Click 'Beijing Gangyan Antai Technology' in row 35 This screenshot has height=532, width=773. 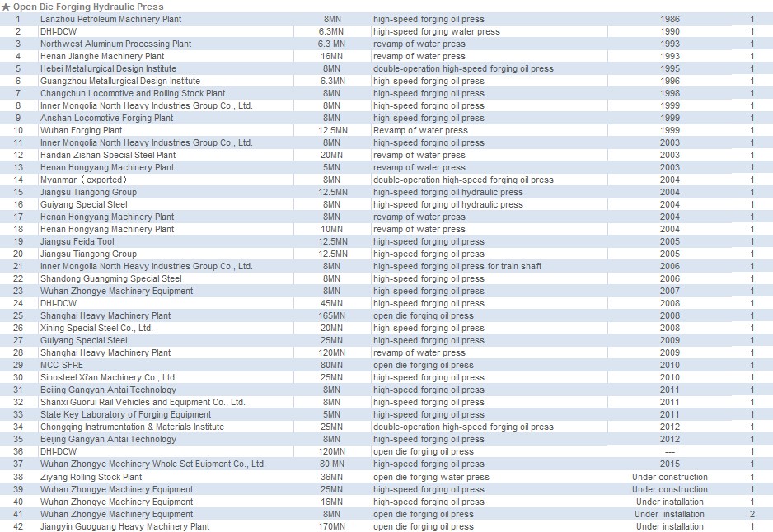point(108,440)
